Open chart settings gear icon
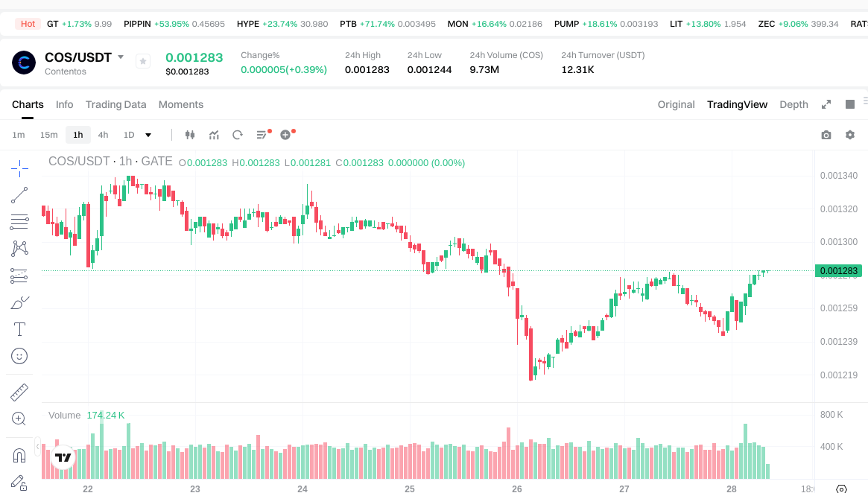This screenshot has height=493, width=868. tap(850, 135)
